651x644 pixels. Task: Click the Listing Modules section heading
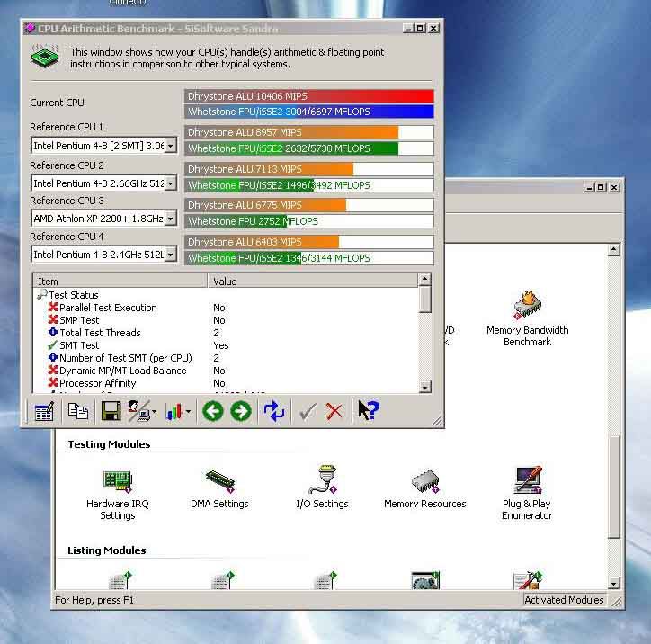click(107, 550)
